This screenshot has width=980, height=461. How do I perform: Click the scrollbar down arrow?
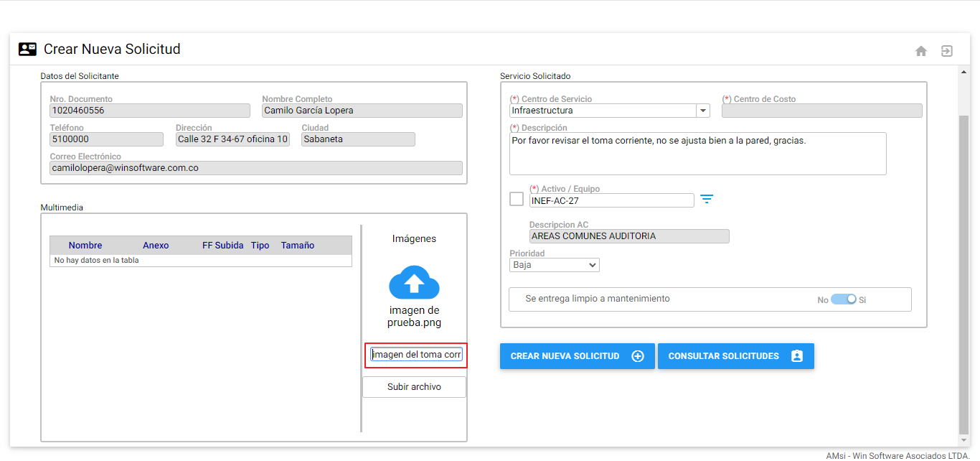(963, 439)
